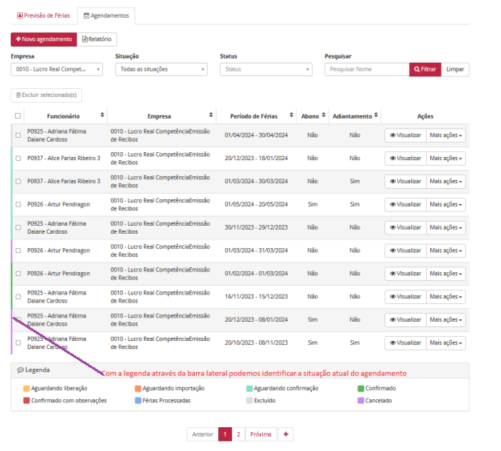View the 01/05/2024 Artur Pendragon vacation entry
The width and height of the screenshot is (501, 451).
[x=405, y=204]
